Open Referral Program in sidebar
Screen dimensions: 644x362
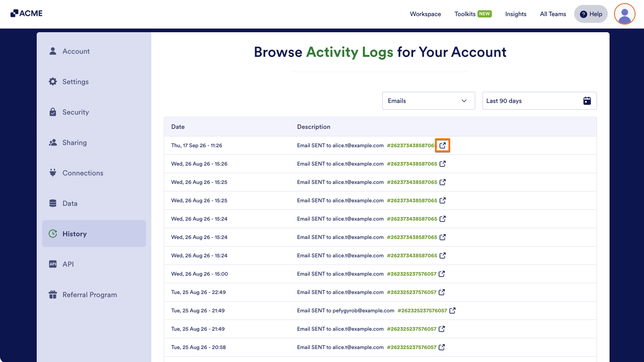(x=94, y=295)
